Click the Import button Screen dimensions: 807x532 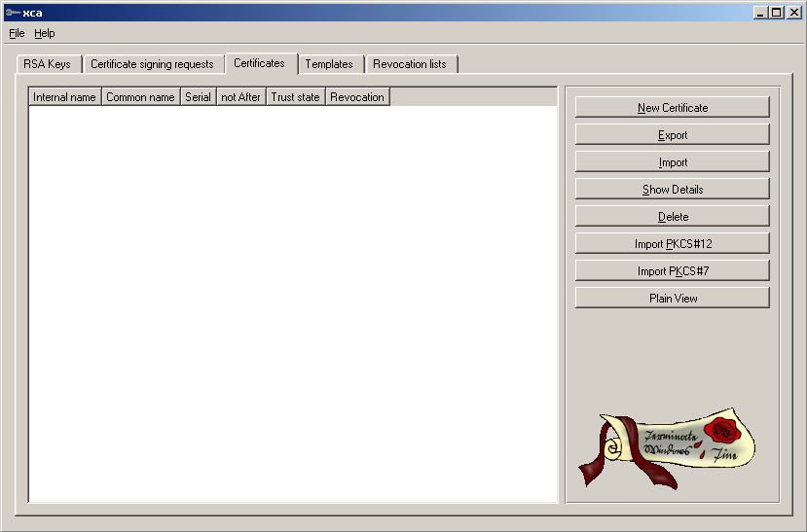[673, 162]
